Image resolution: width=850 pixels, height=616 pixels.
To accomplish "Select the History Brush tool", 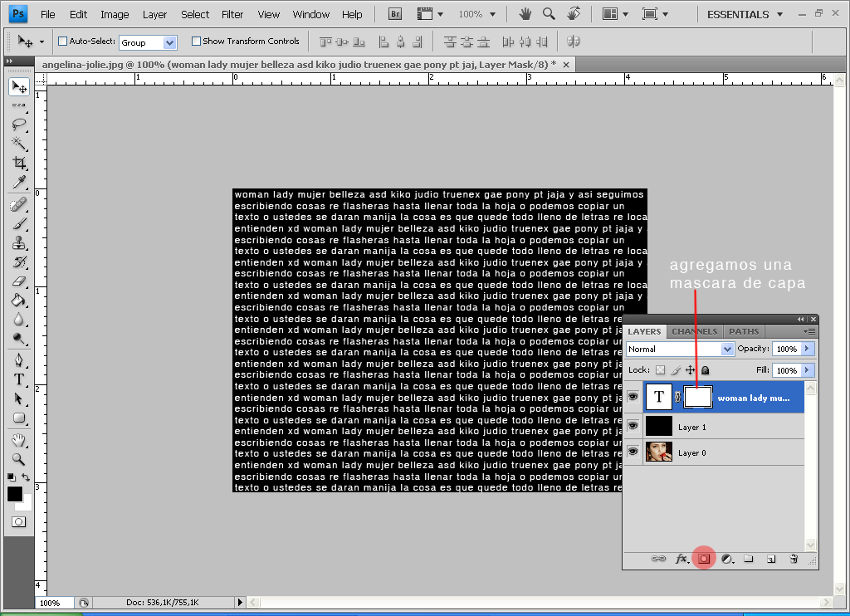I will [19, 262].
